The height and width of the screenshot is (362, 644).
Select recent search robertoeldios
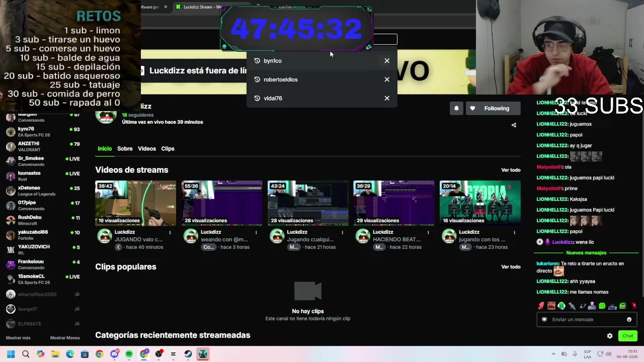click(x=322, y=79)
